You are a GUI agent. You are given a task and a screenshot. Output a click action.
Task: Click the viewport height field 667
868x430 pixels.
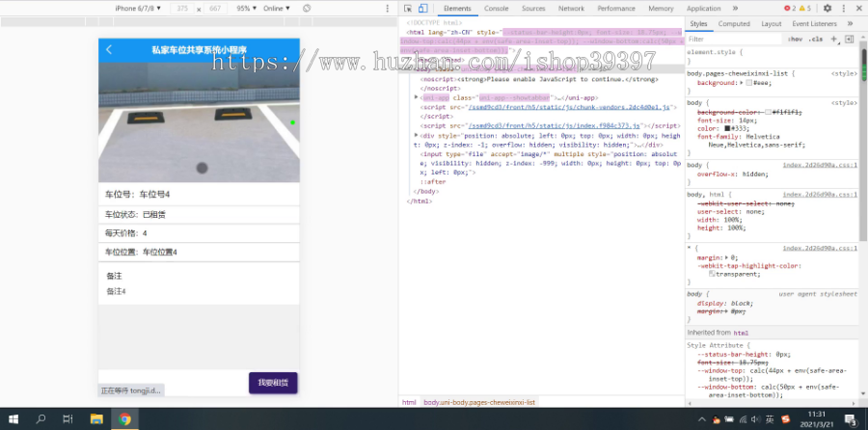tap(216, 9)
